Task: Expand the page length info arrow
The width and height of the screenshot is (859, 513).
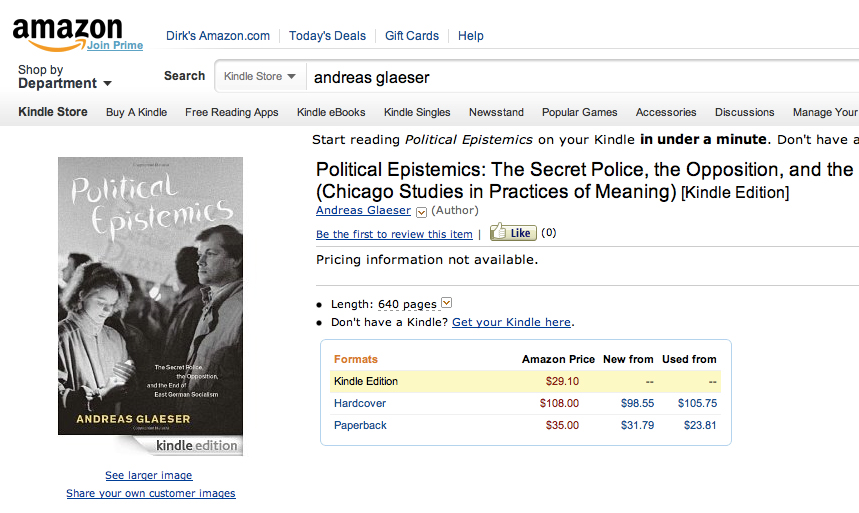Action: coord(446,303)
